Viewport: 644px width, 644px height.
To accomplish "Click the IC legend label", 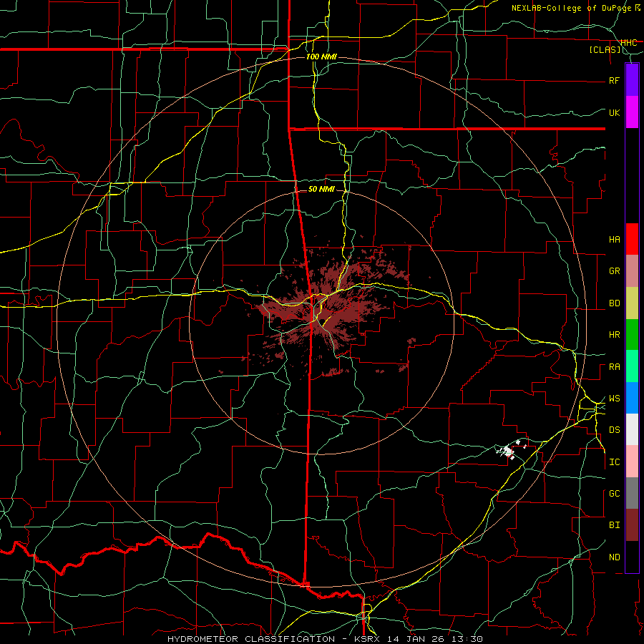I will click(614, 462).
